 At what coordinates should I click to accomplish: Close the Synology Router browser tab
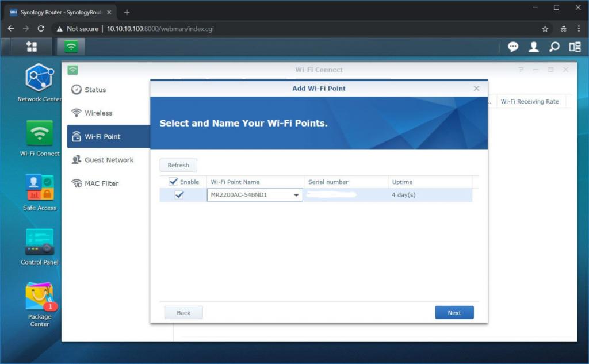[x=109, y=12]
